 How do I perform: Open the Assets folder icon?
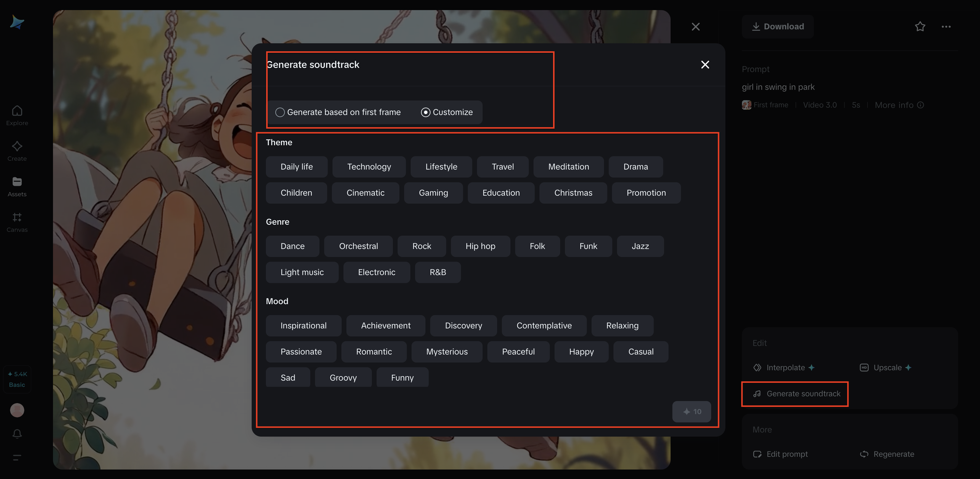click(17, 182)
